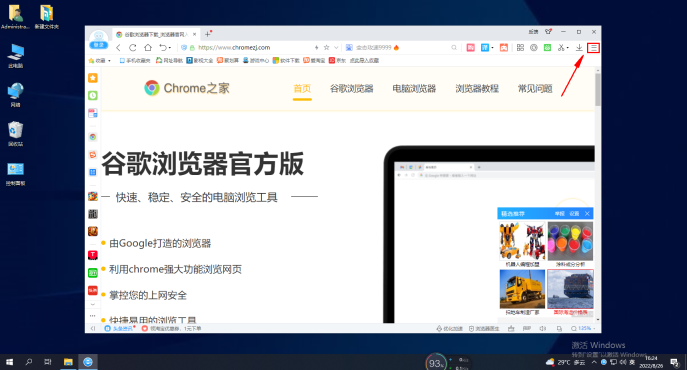This screenshot has height=370, width=687.
Task: Go back with the back arrow
Action: tap(118, 48)
